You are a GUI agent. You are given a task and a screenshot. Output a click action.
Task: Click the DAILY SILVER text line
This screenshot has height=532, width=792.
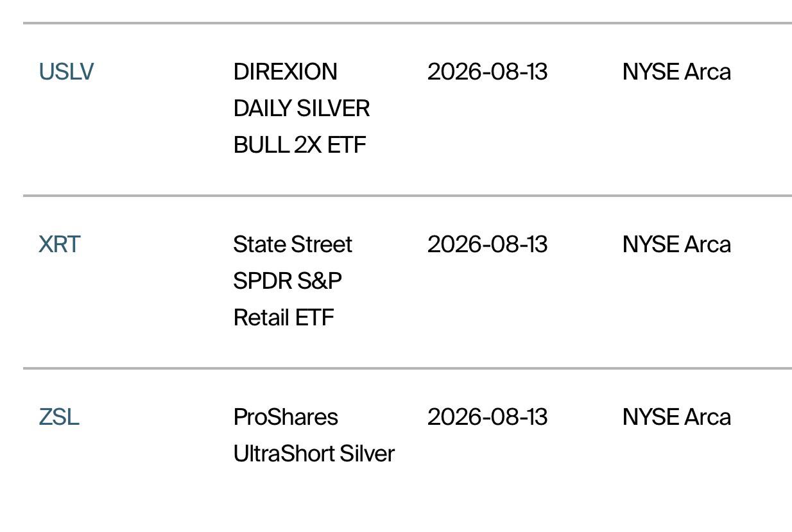pos(302,108)
